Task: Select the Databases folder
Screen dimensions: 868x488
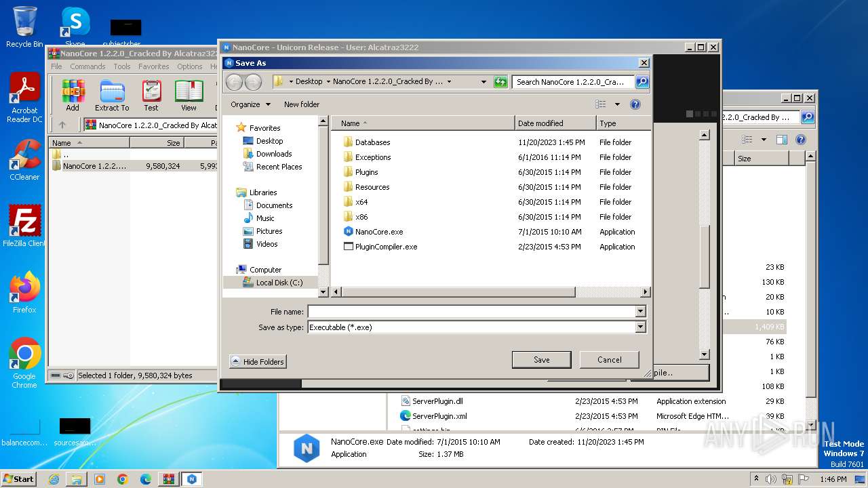Action: coord(373,142)
